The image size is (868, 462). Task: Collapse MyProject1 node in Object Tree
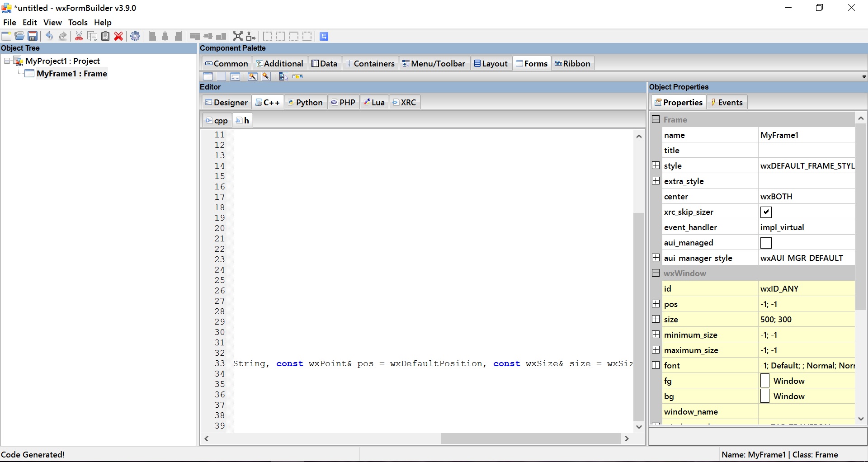tap(7, 61)
